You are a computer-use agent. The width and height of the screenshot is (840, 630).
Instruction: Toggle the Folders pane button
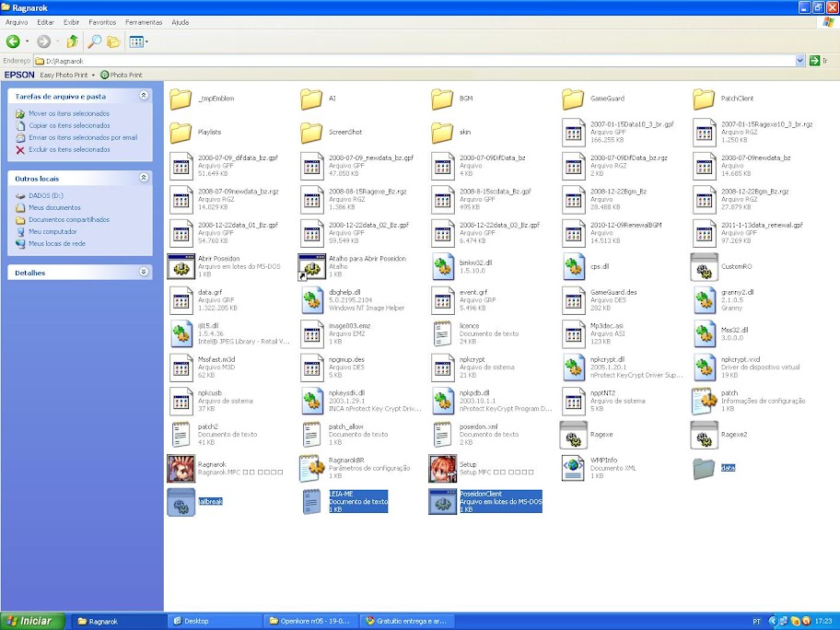113,41
